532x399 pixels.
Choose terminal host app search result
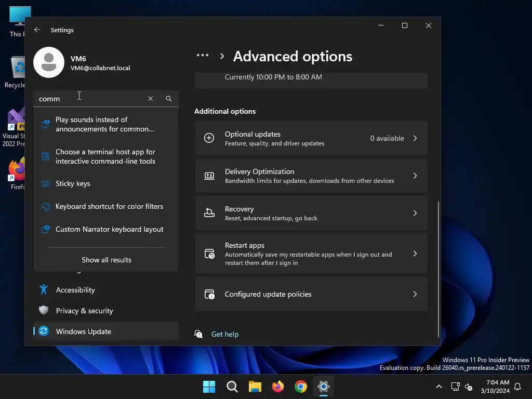[106, 156]
